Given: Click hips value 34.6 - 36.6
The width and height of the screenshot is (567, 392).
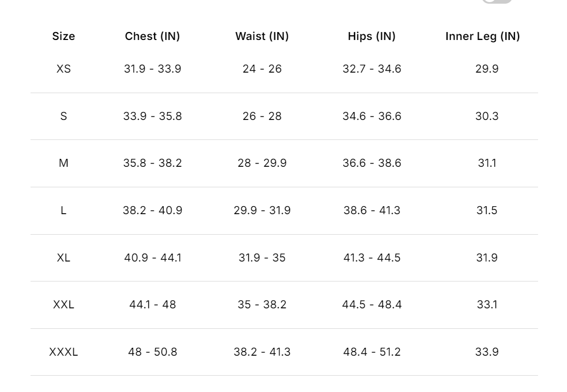Looking at the screenshot, I should (372, 116).
